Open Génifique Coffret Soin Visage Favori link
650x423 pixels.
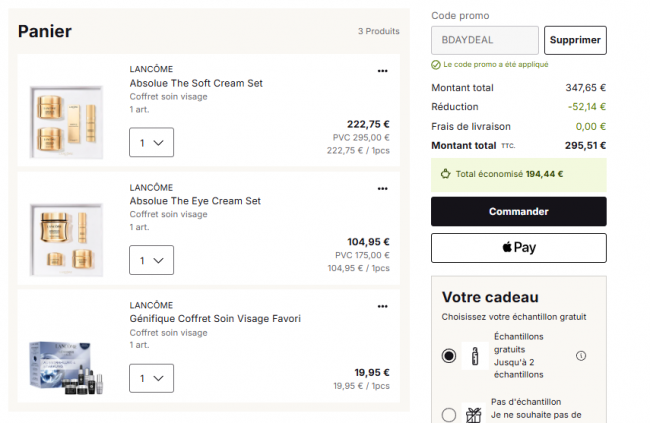pos(215,318)
